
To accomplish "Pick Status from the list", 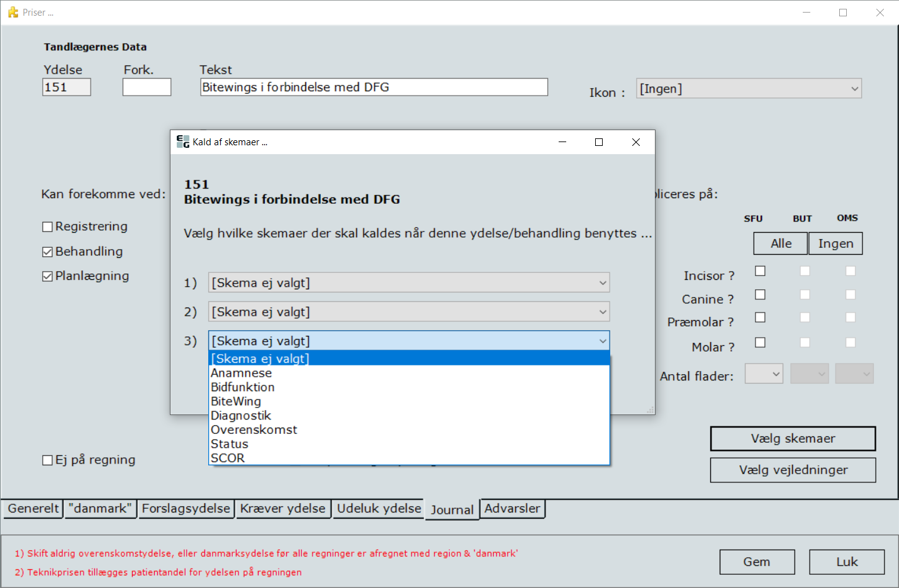I will point(409,444).
